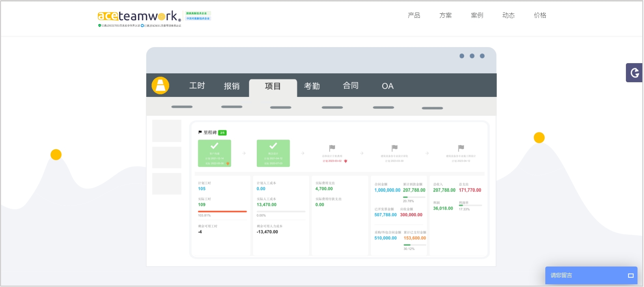Click the yellow traffic cone app icon

160,85
